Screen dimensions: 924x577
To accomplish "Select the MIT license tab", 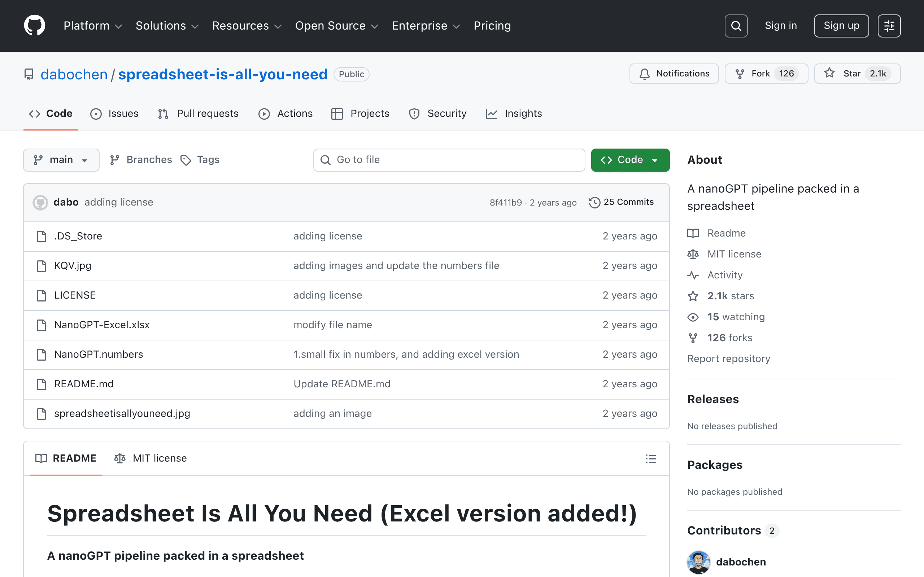I will click(x=151, y=458).
